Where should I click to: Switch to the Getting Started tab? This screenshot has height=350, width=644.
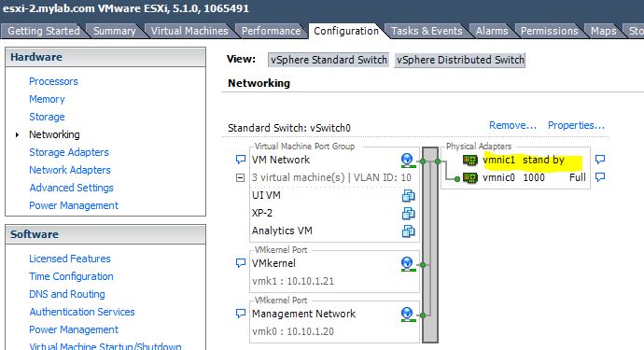click(44, 31)
